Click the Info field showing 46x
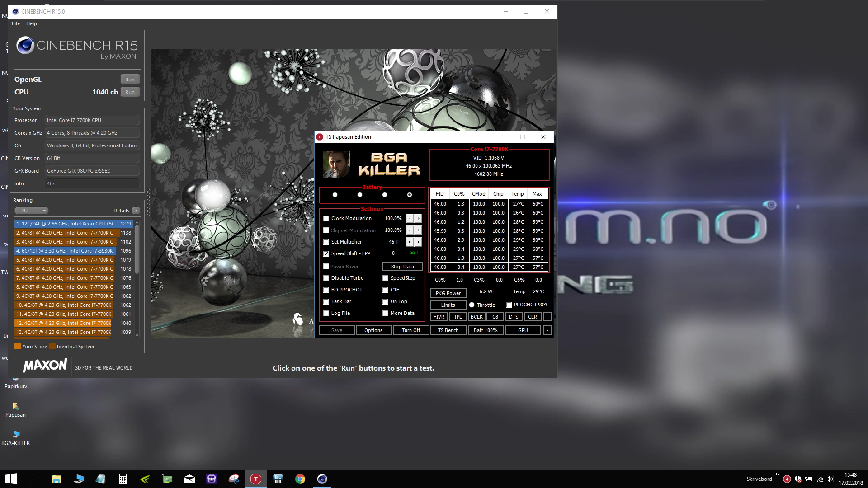 pos(92,183)
